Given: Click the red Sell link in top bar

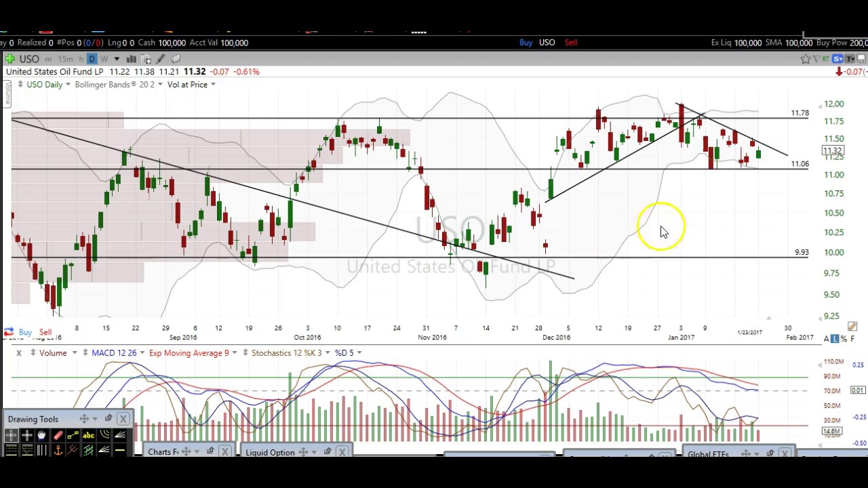Looking at the screenshot, I should tap(571, 43).
